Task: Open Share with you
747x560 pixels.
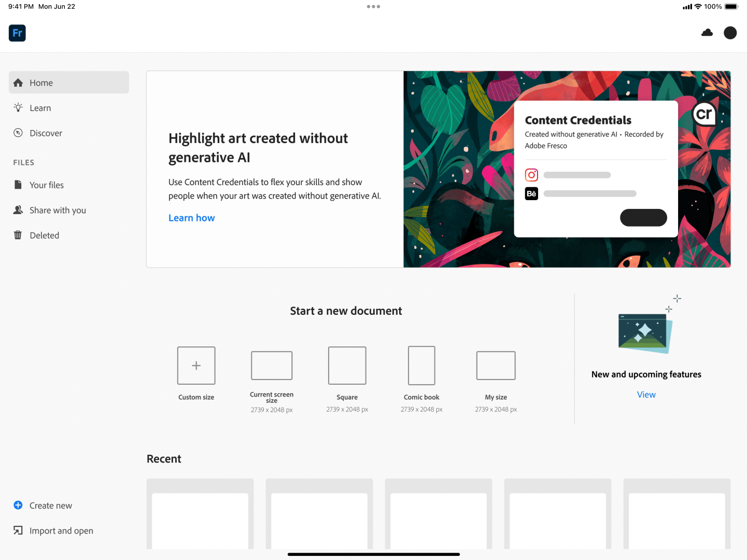Action: point(58,210)
